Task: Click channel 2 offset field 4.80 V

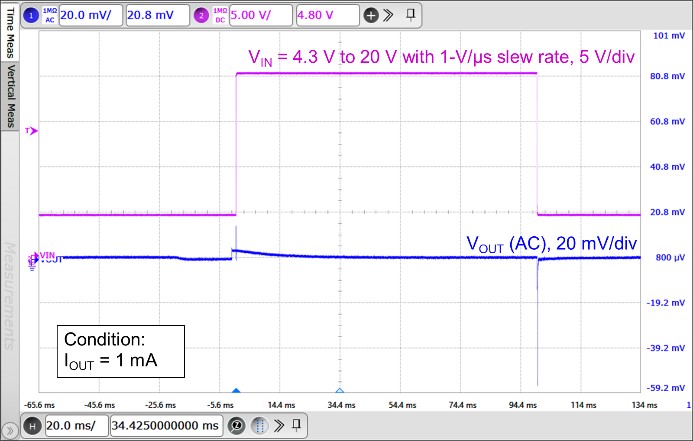Action: 325,15
